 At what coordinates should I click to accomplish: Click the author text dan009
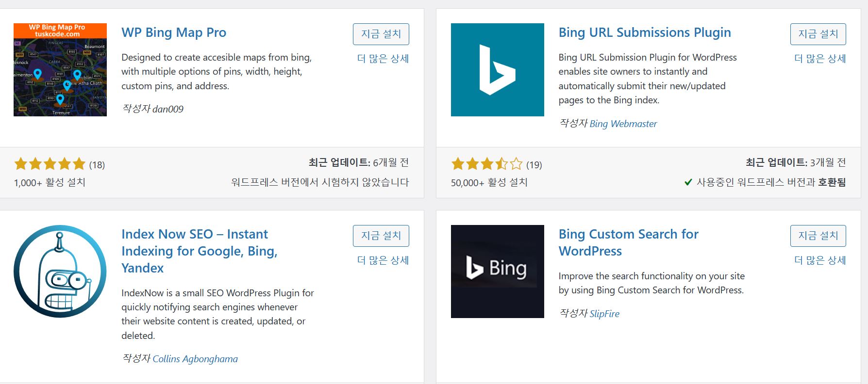click(168, 109)
